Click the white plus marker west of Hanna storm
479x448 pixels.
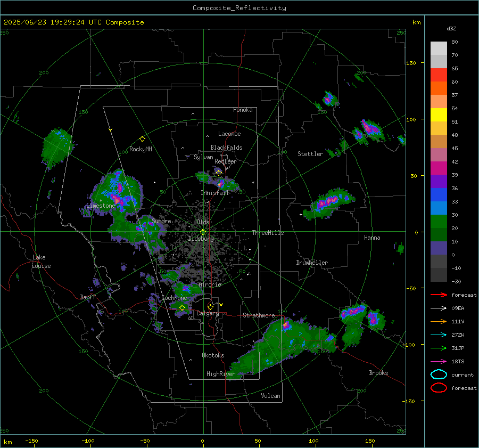(301, 214)
